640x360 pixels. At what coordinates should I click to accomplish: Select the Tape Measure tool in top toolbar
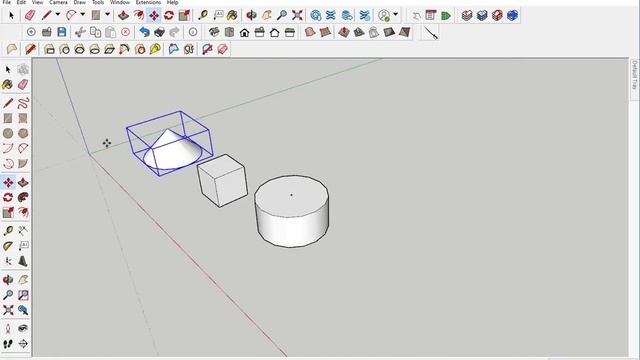pyautogui.click(x=202, y=16)
